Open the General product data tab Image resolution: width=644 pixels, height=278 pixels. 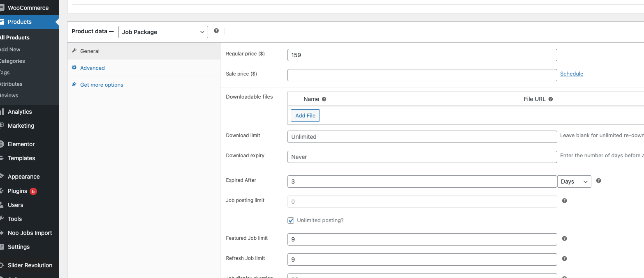point(144,51)
